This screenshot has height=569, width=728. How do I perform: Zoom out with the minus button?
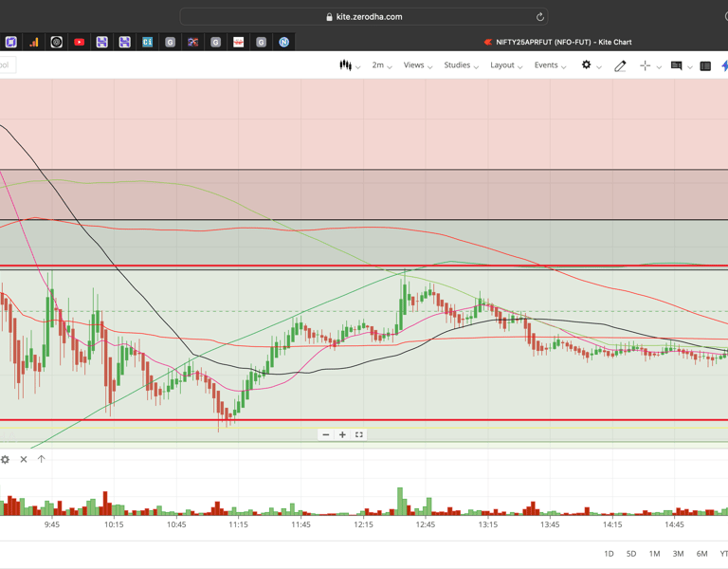coord(326,434)
